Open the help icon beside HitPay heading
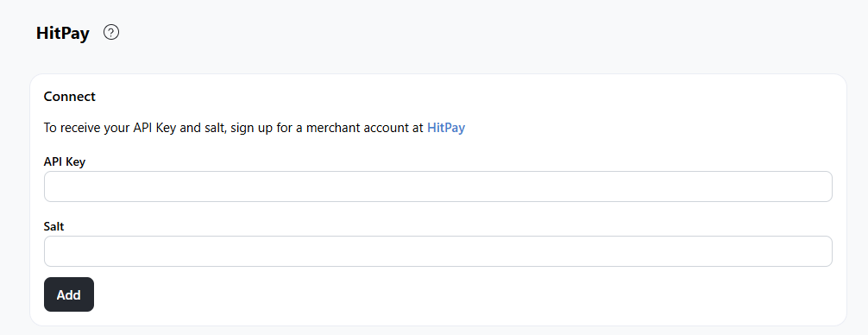868x335 pixels. 111,33
